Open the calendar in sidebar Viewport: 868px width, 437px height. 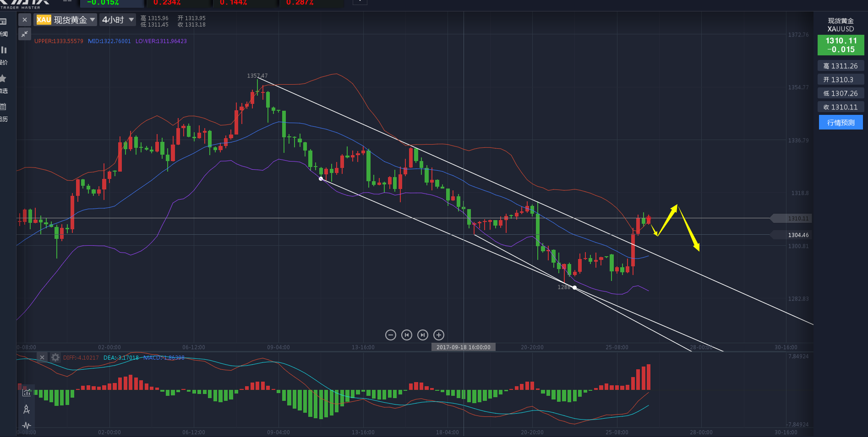point(4,113)
